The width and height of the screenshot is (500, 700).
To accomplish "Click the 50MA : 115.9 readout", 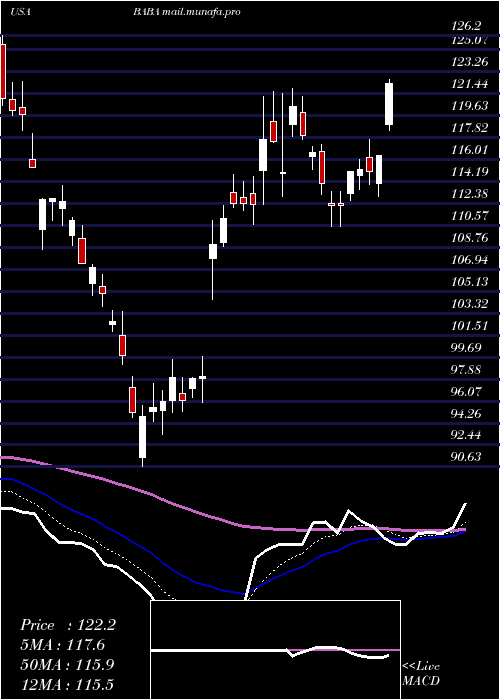I will (67, 664).
